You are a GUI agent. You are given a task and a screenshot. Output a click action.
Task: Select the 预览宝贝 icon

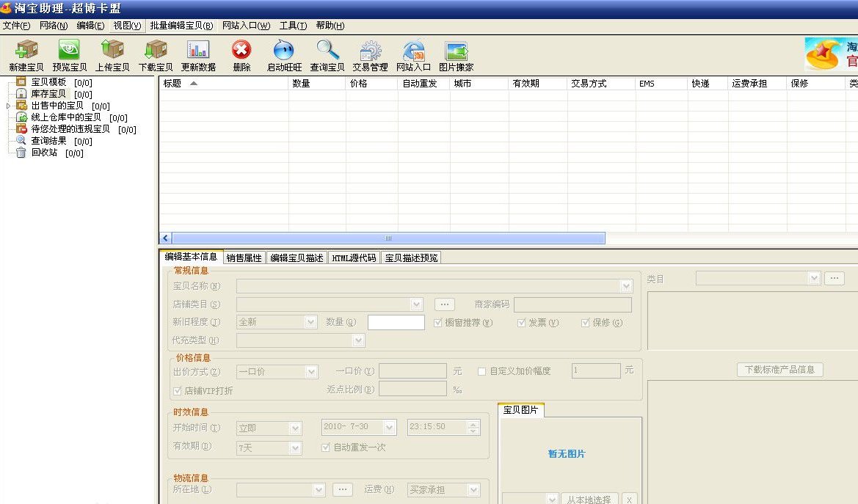click(x=69, y=53)
